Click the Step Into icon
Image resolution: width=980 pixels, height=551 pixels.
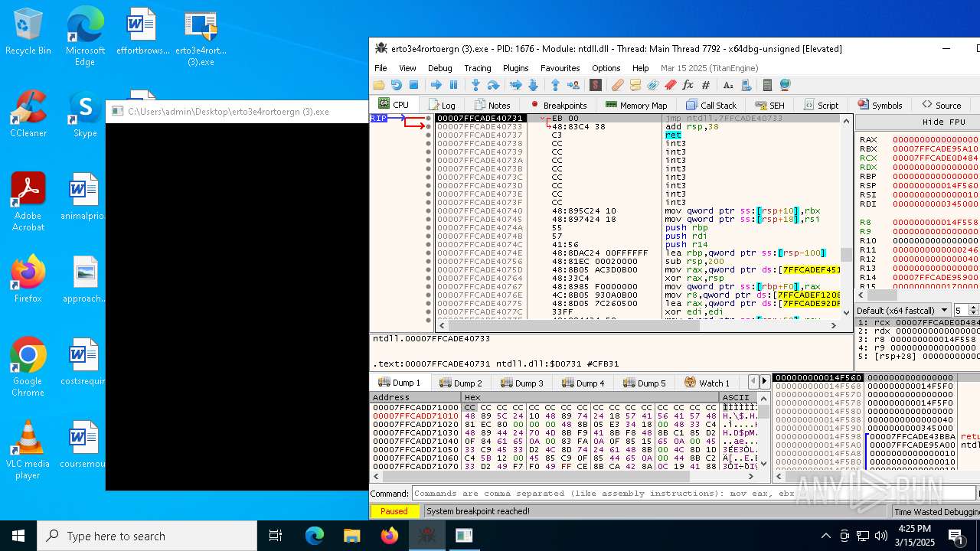pos(475,85)
